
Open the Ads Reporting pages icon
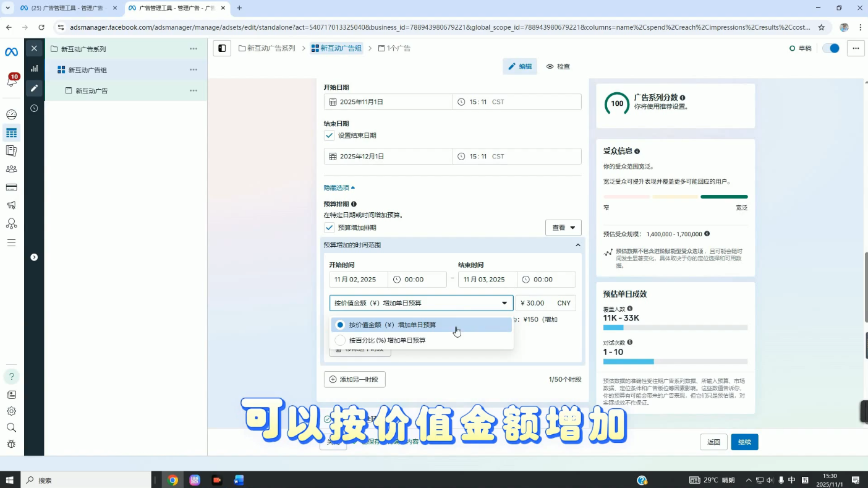pos(12,150)
